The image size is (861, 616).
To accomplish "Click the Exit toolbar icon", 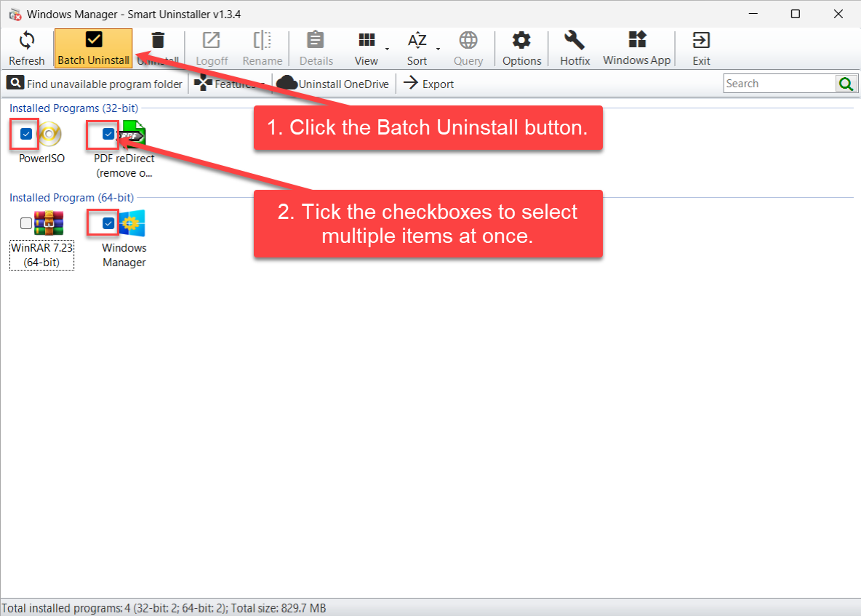I will click(701, 41).
